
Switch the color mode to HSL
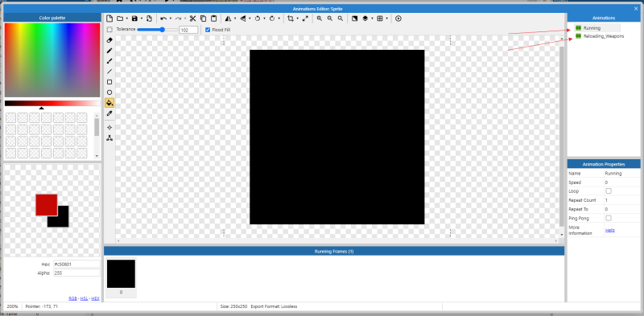[84, 298]
